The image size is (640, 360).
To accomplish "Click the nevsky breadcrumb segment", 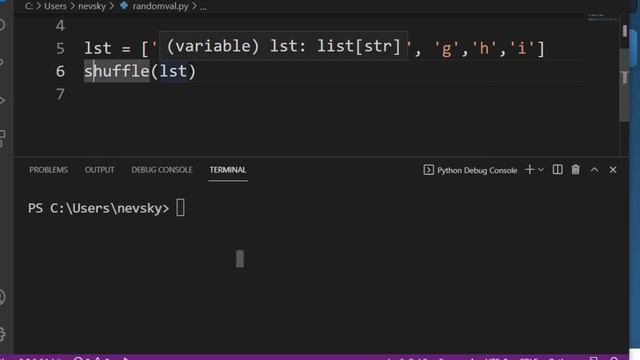I will pyautogui.click(x=92, y=6).
